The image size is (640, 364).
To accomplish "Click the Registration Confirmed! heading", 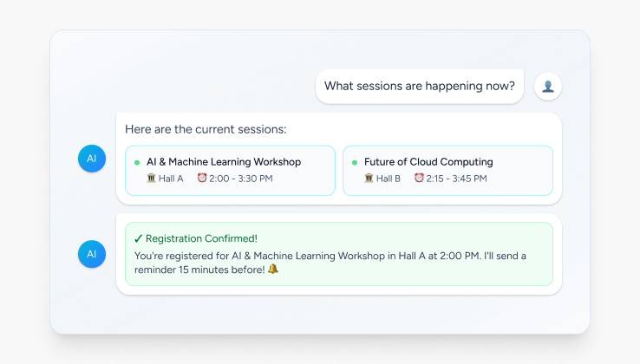I will [201, 238].
